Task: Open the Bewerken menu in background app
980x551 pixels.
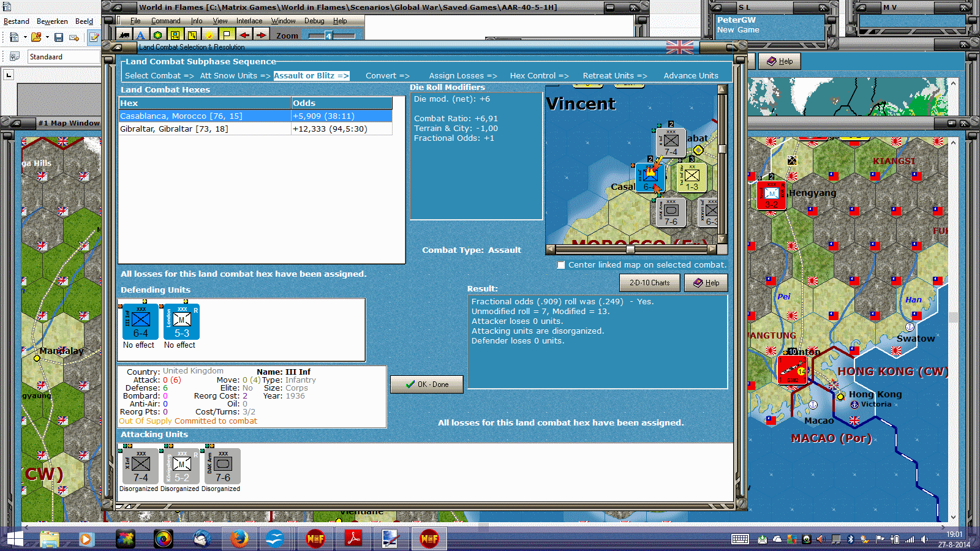Action: click(x=52, y=21)
